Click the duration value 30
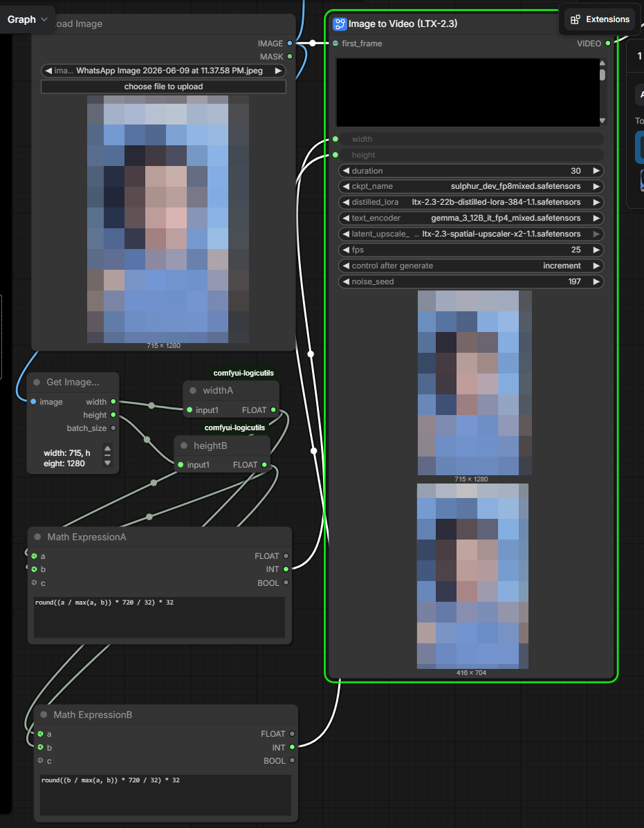 576,171
